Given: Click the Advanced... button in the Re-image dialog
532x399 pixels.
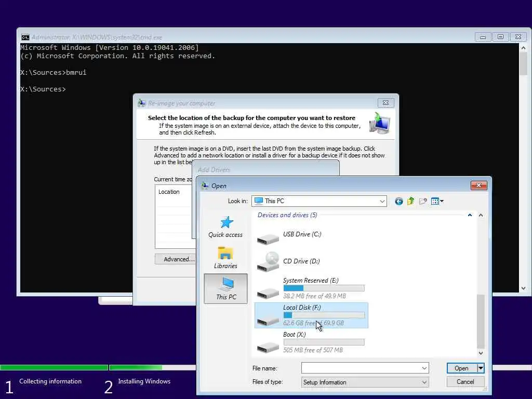Looking at the screenshot, I should pyautogui.click(x=176, y=259).
